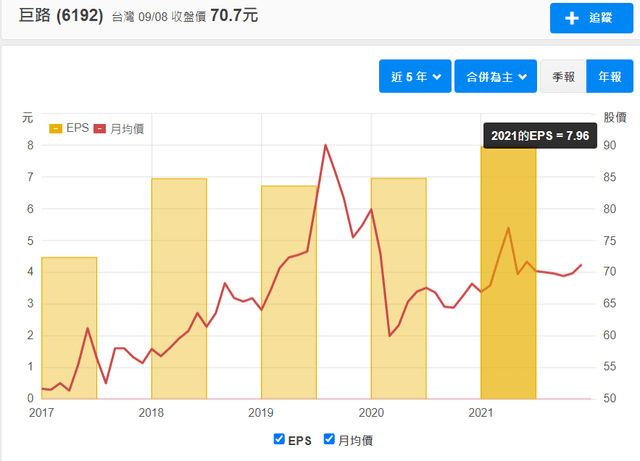The image size is (640, 461).
Task: Uncheck the 月均價 checkbox below chart
Action: 329,439
